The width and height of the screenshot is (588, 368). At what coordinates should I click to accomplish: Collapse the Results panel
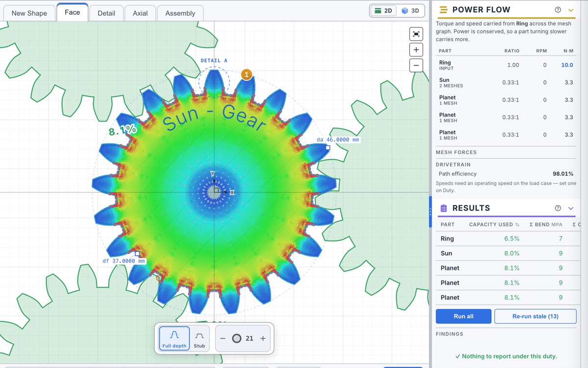571,208
